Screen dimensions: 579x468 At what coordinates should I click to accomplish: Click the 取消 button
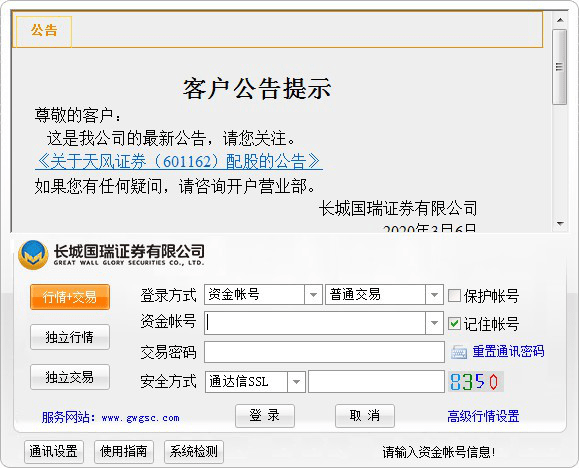[365, 416]
